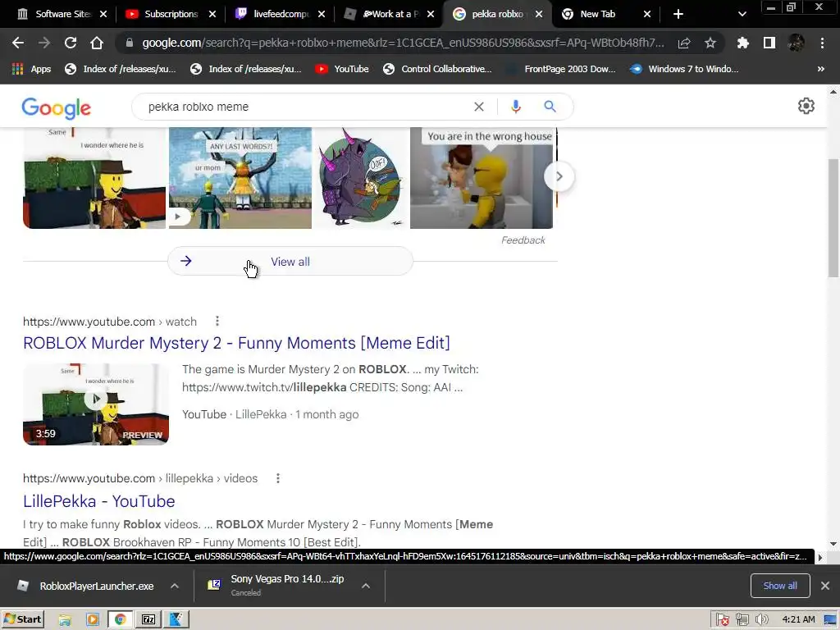Open a new browser tab
The image size is (840, 630).
[678, 14]
